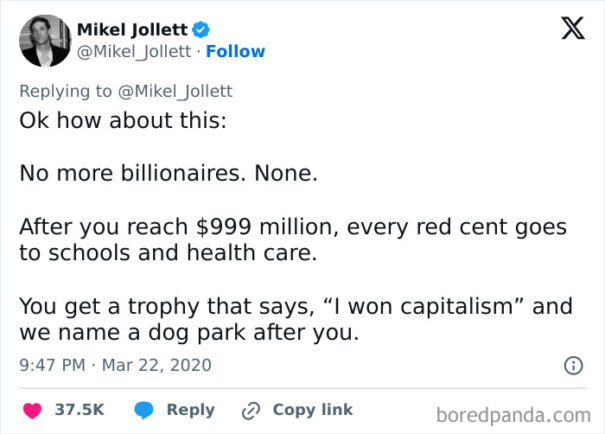This screenshot has width=605, height=434.
Task: Click the boredpanda.com watermark
Action: point(513,415)
